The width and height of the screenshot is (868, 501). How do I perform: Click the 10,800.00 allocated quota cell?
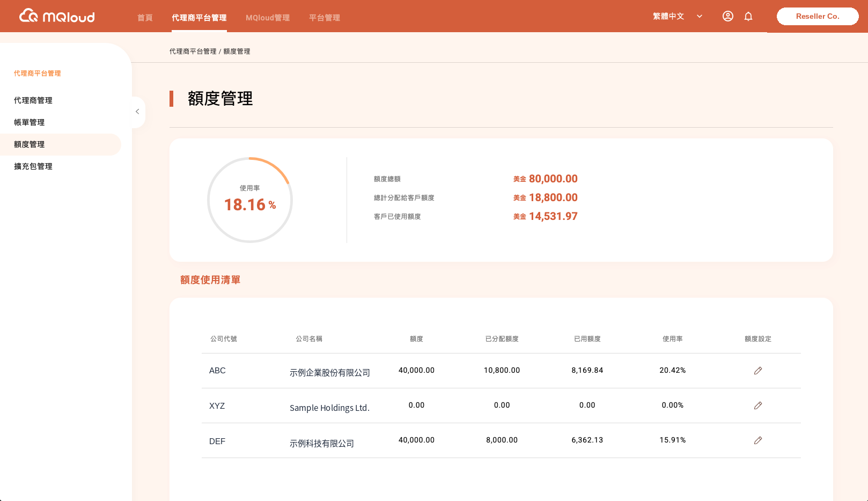click(502, 371)
